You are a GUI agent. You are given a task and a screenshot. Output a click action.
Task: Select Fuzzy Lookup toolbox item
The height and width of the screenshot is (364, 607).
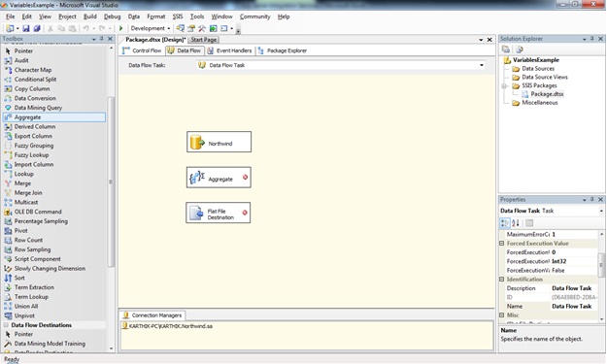(31, 154)
